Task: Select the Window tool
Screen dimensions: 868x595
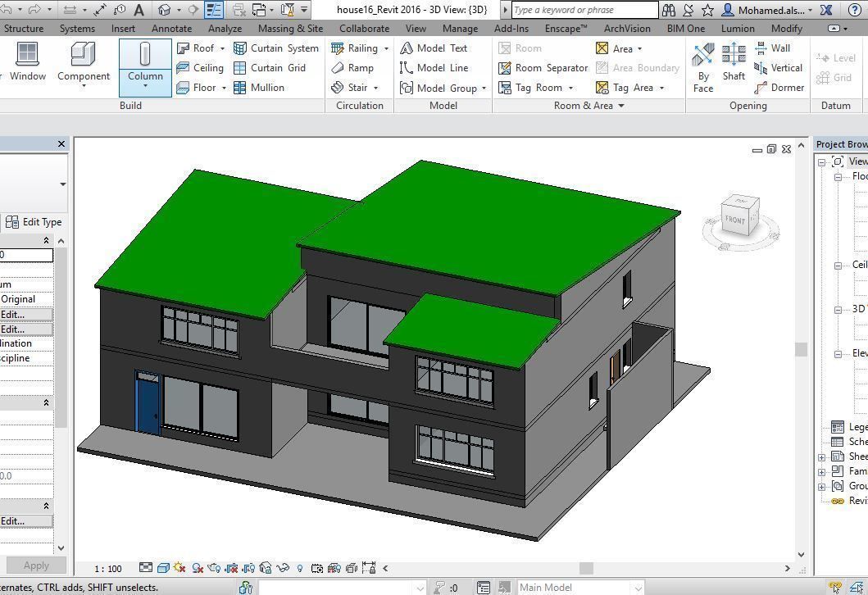Action: click(27, 62)
